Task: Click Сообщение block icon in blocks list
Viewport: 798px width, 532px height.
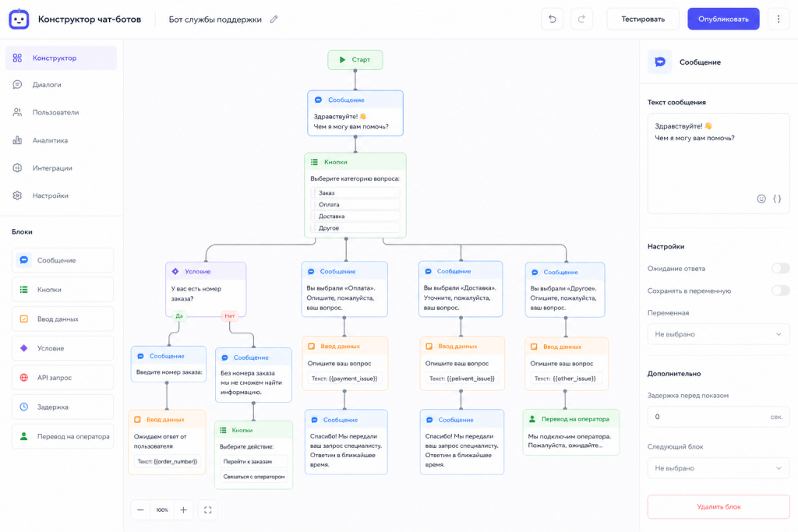Action: tap(24, 260)
